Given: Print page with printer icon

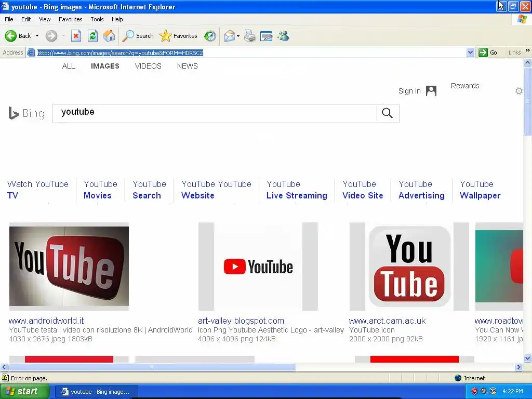Looking at the screenshot, I should click(x=250, y=36).
